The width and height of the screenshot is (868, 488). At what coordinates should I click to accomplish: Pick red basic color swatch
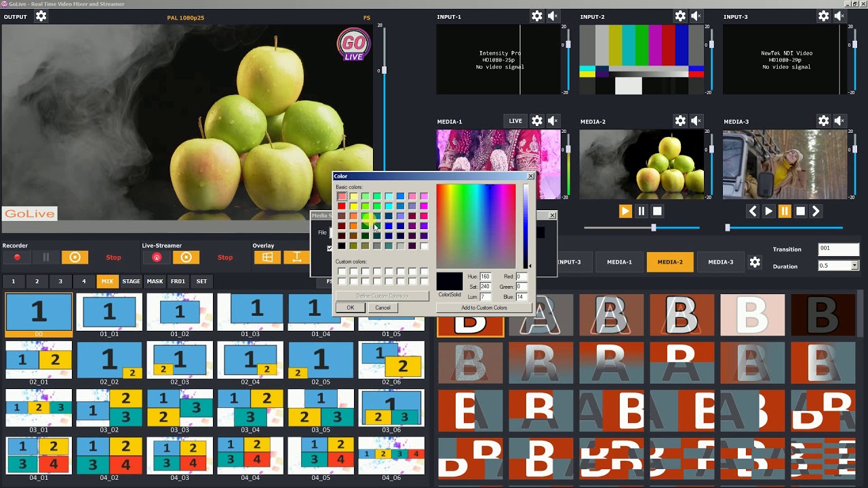[x=342, y=206]
